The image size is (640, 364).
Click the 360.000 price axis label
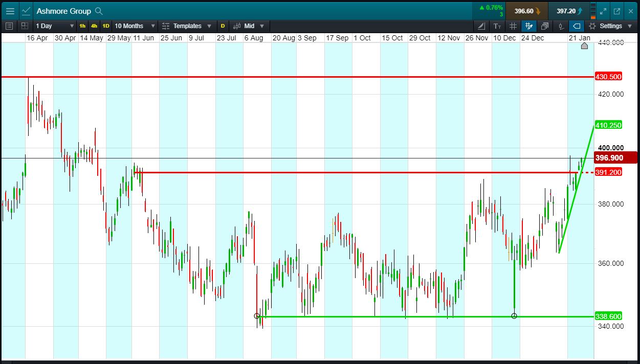611,263
